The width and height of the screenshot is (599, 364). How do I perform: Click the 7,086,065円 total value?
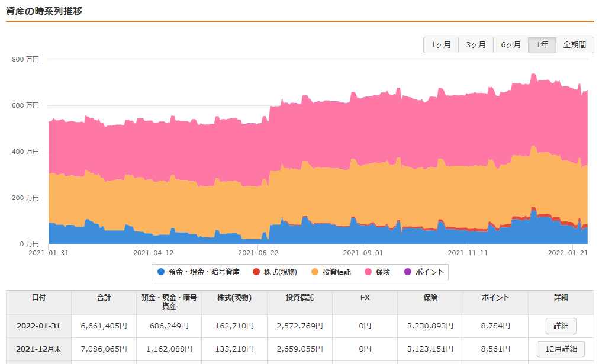click(104, 349)
